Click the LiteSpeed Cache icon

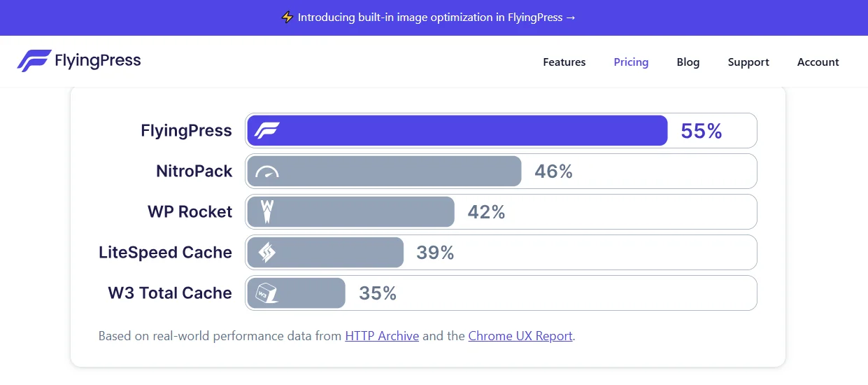[x=266, y=252]
